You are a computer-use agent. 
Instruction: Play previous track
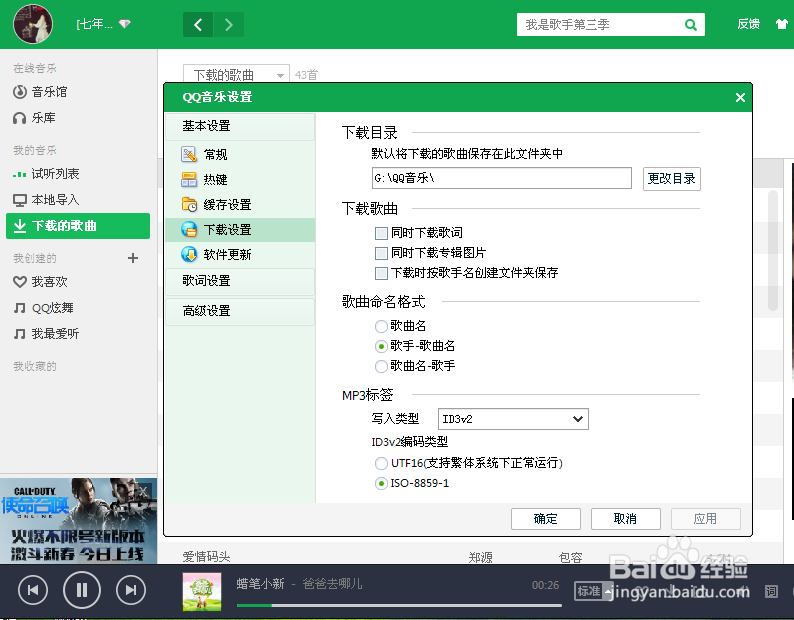pos(33,590)
